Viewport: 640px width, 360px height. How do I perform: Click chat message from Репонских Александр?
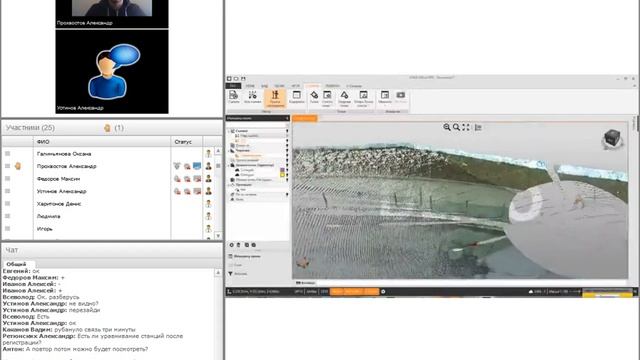point(93,339)
